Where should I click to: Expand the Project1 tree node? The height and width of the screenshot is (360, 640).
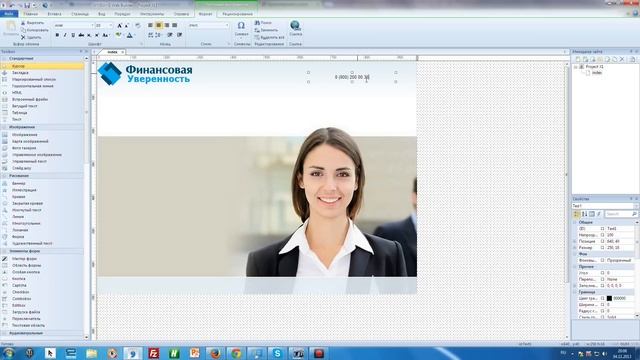click(576, 67)
